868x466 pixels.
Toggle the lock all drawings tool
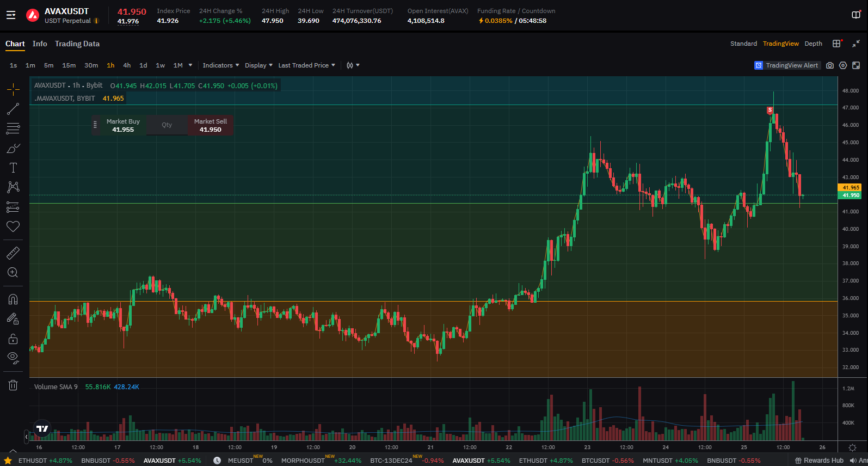coord(13,339)
